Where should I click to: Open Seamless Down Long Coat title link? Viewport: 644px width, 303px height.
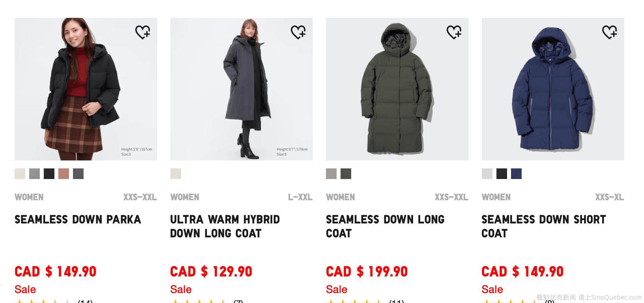tap(385, 226)
